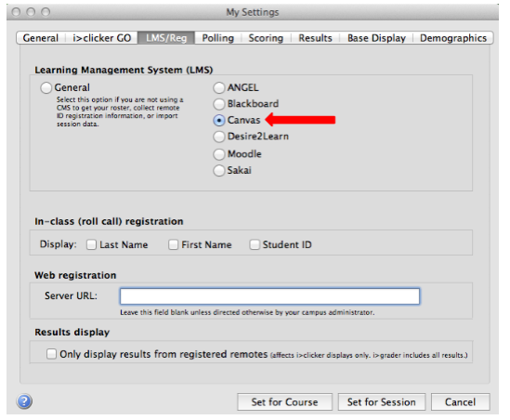Image resolution: width=510 pixels, height=420 pixels.
Task: Select the Canvas radio button
Action: coord(219,120)
